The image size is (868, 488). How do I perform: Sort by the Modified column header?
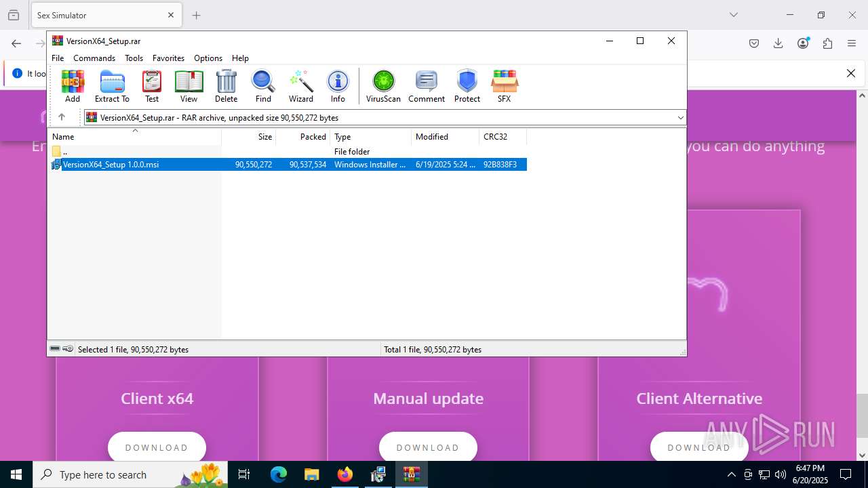coord(446,137)
